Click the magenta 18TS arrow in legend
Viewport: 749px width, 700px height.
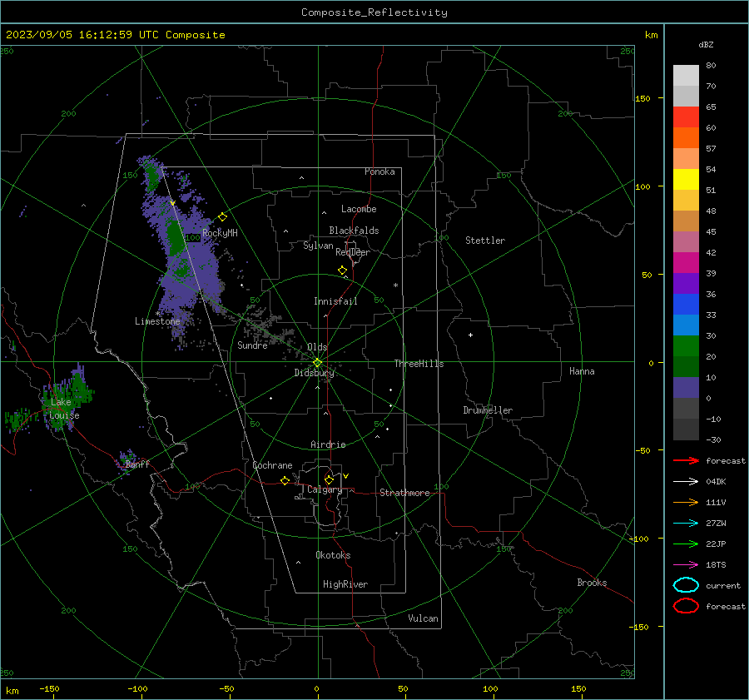[686, 565]
